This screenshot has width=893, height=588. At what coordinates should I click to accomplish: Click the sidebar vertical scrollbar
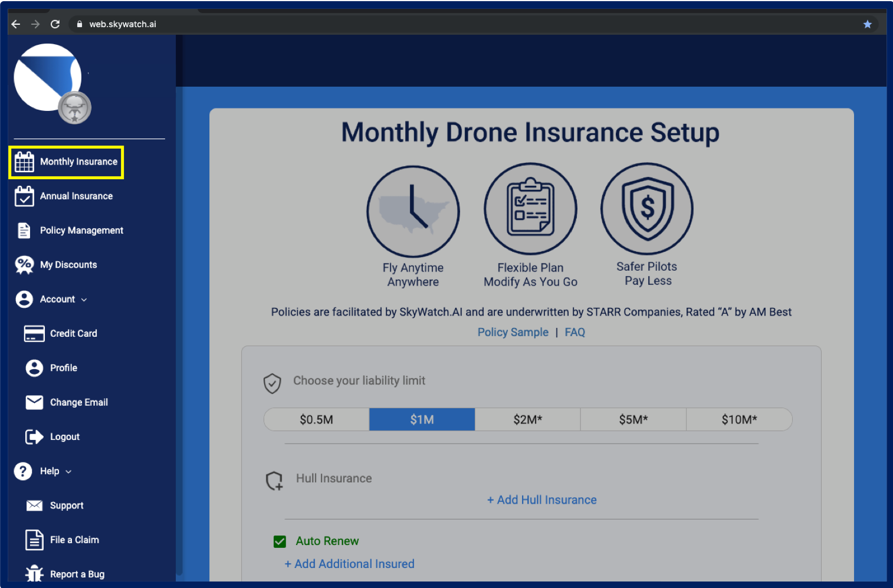pyautogui.click(x=179, y=304)
